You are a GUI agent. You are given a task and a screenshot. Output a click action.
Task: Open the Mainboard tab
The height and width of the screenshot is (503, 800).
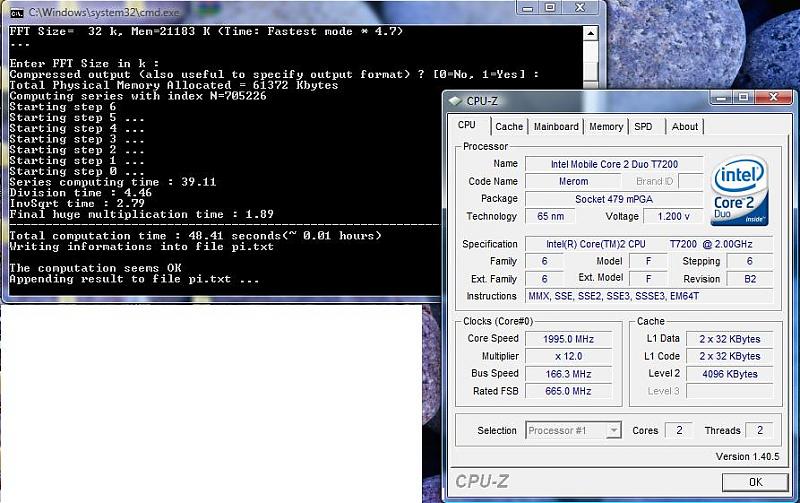[x=556, y=127]
